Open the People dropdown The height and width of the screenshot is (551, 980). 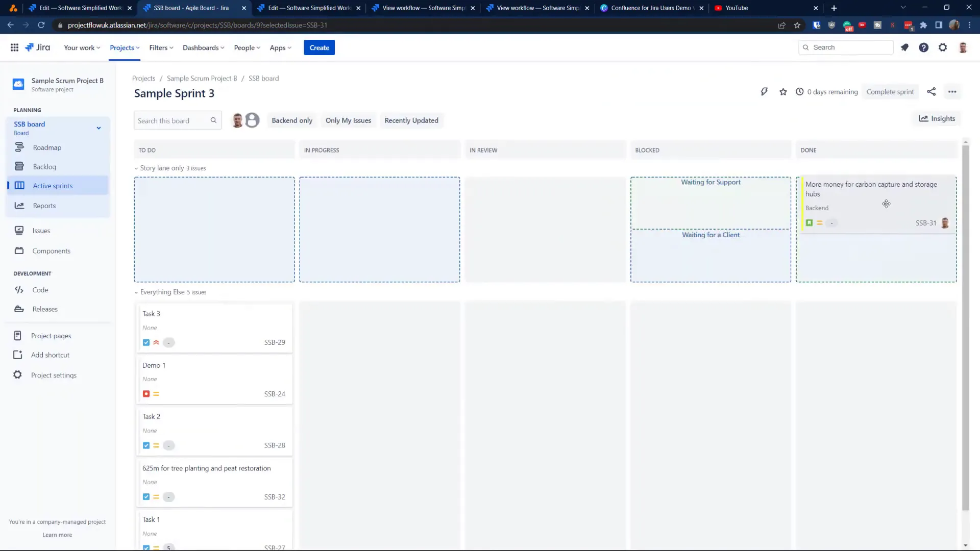(247, 47)
